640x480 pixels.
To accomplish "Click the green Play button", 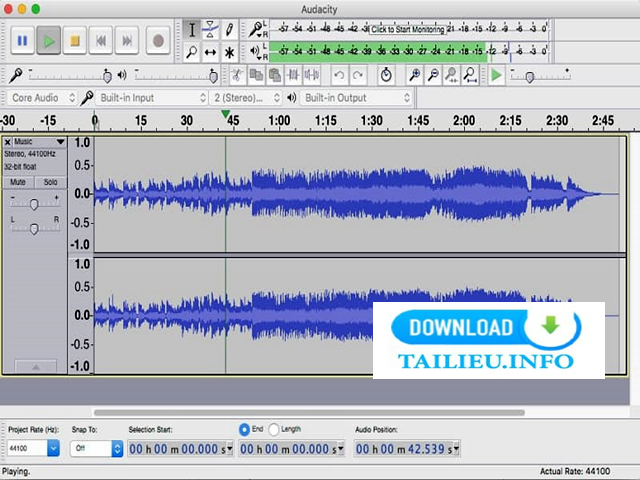I will pos(49,40).
